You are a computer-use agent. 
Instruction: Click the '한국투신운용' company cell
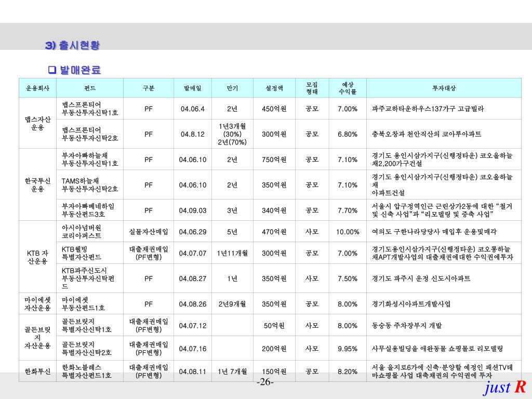pos(37,184)
